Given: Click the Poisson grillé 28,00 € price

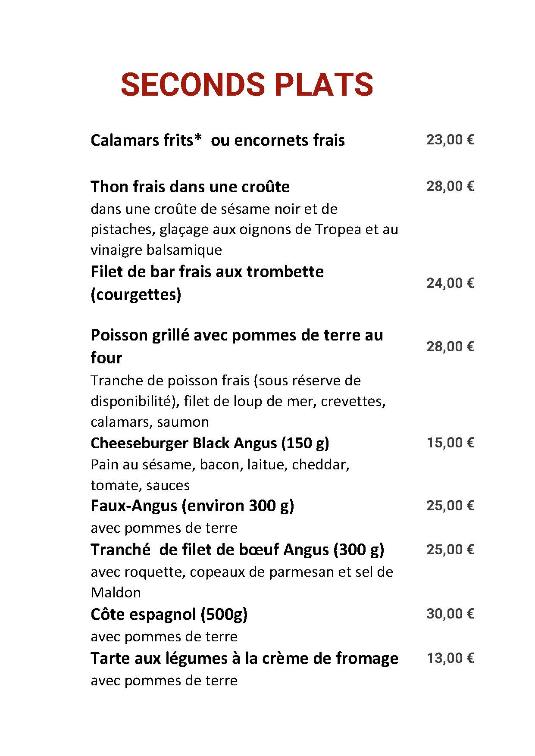Looking at the screenshot, I should pos(450,347).
